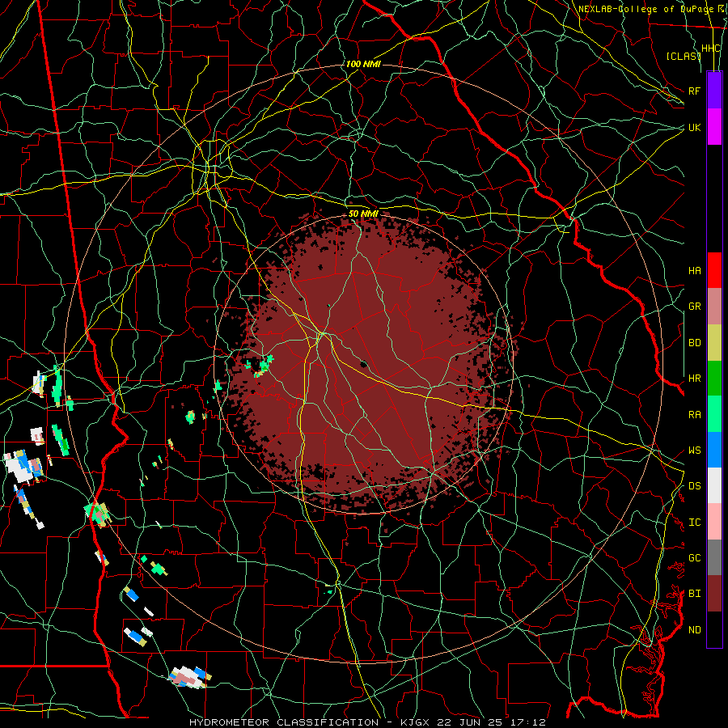Click the purple RF legend color swatch
The image size is (728, 728).
[714, 91]
